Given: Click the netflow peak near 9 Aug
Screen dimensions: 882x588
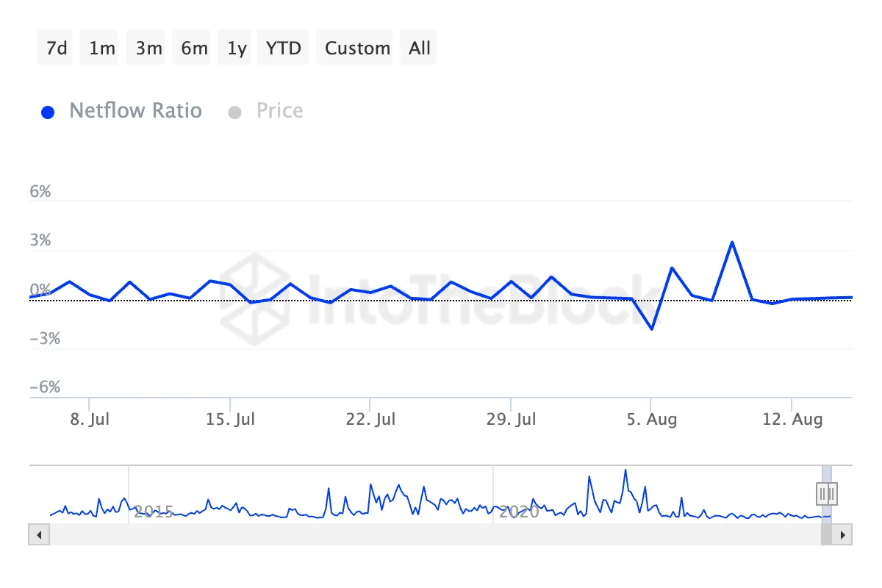Looking at the screenshot, I should (732, 242).
